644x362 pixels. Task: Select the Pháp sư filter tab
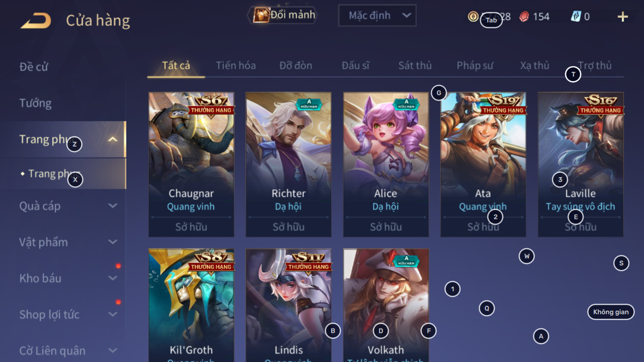[475, 66]
